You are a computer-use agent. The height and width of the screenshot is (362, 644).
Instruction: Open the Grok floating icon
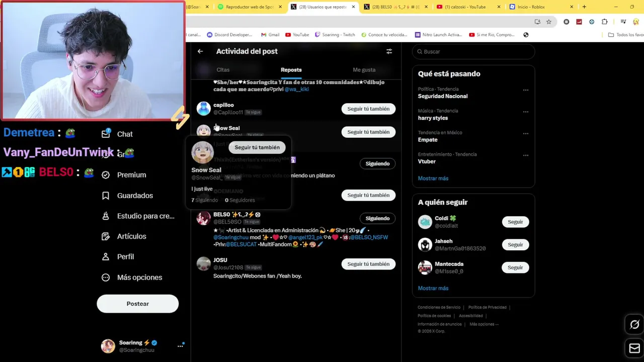point(634,325)
